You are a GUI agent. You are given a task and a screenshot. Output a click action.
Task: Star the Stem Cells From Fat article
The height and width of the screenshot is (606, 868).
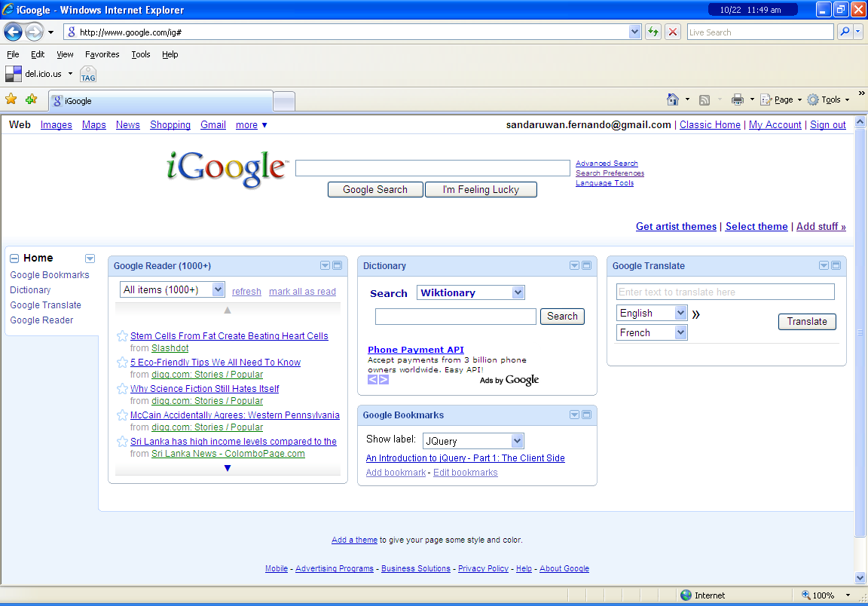click(x=122, y=335)
